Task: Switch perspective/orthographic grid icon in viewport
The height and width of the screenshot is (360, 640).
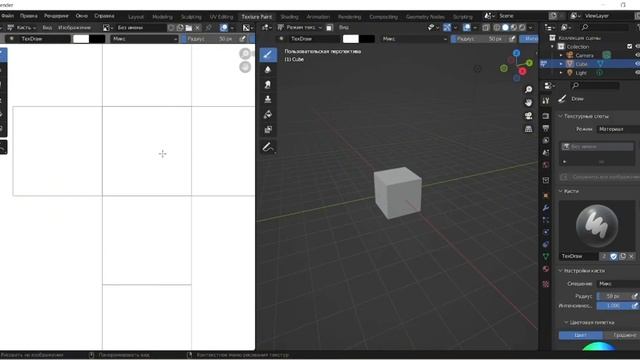Action: [x=528, y=129]
